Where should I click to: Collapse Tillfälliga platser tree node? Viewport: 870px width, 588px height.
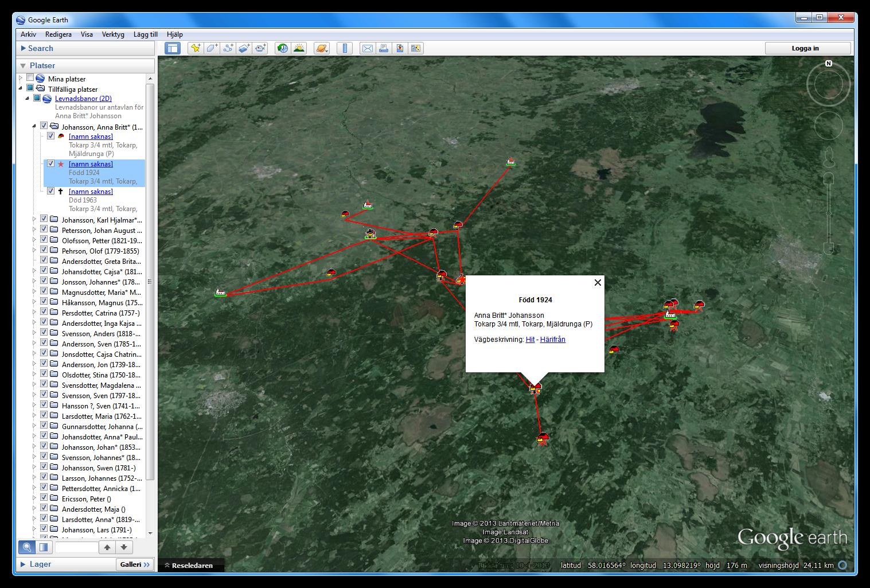[21, 88]
